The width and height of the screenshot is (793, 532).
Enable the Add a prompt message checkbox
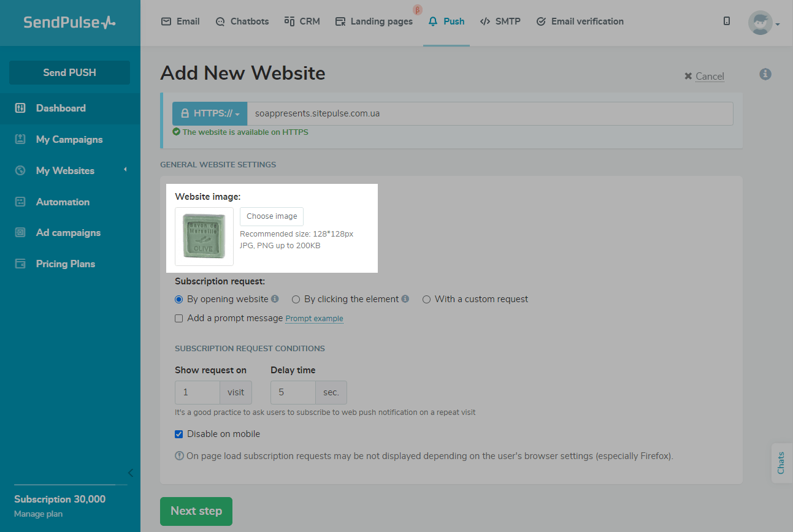pos(179,319)
